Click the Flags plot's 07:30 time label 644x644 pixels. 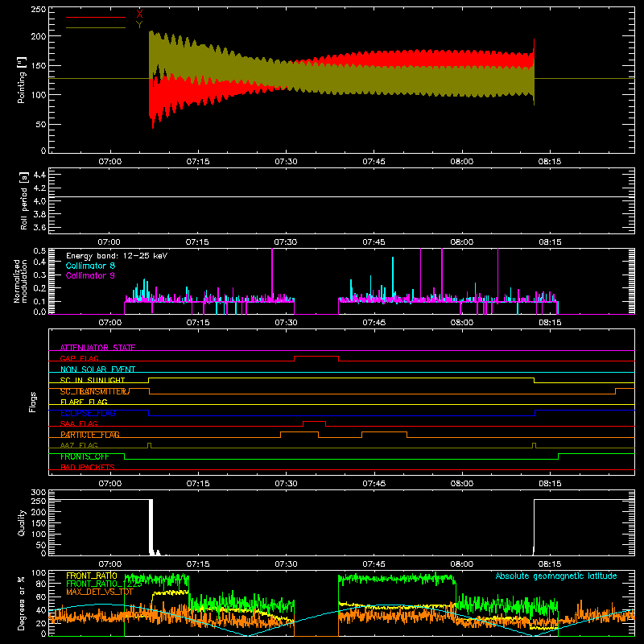(286, 484)
